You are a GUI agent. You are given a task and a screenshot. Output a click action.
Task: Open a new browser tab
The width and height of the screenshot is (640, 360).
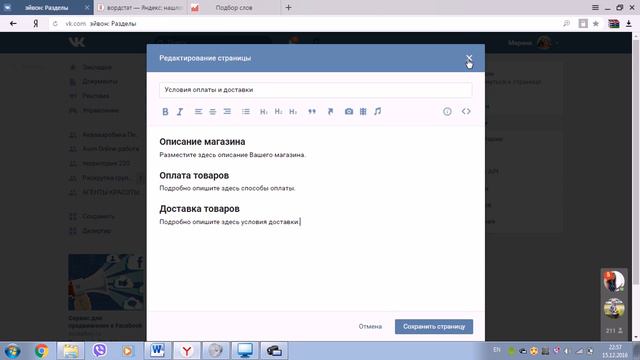click(289, 8)
